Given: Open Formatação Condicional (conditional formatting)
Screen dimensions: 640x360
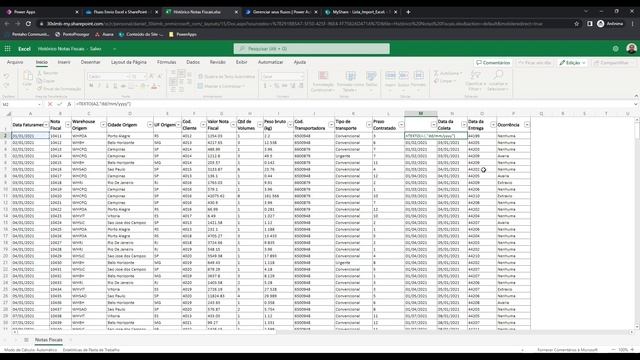Looking at the screenshot, I should (322, 81).
